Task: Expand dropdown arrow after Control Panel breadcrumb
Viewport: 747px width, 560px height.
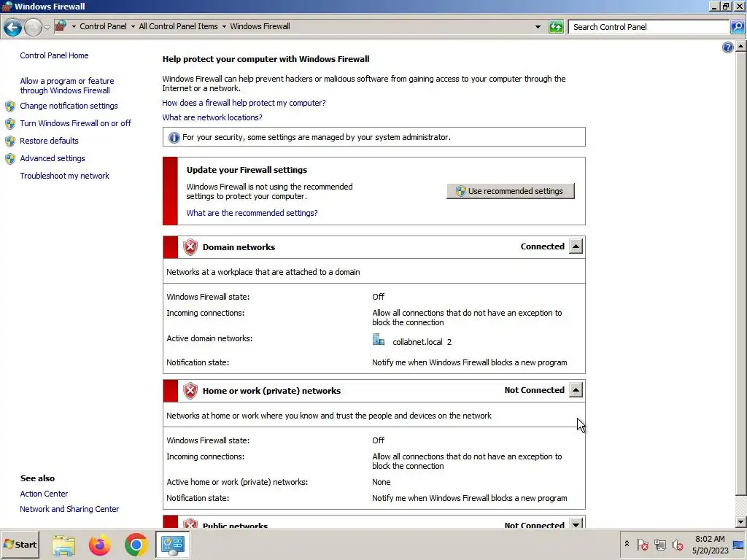Action: click(x=133, y=27)
